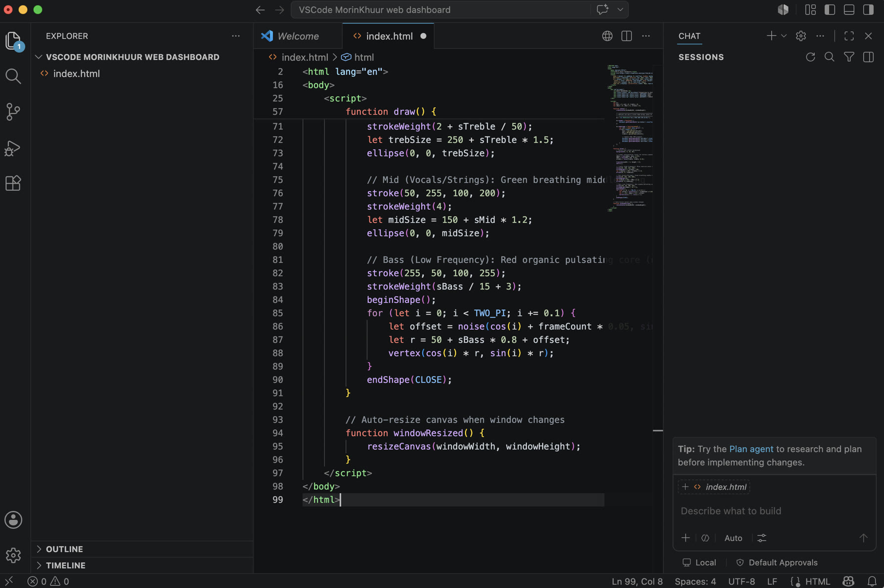Open the Accounts menu icon
Viewport: 884px width, 588px height.
click(13, 520)
